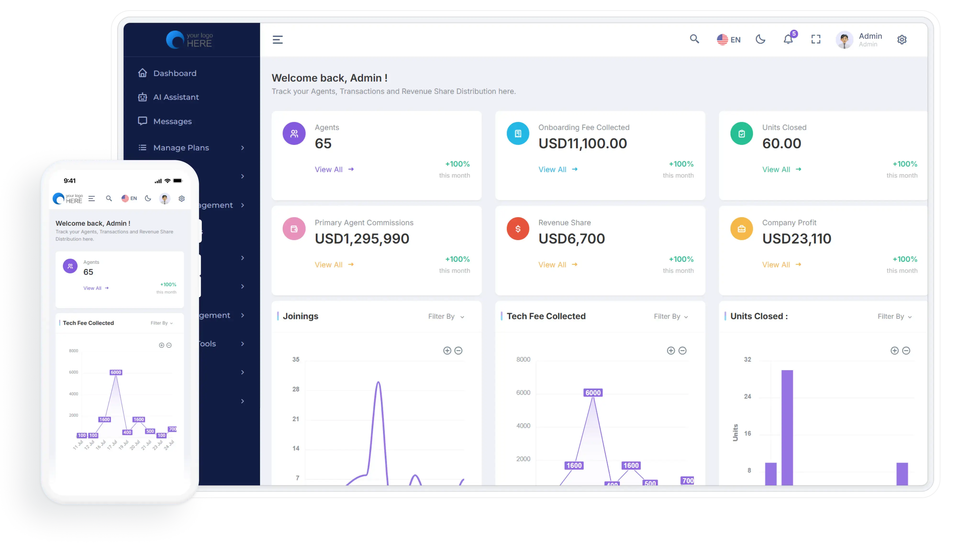Open settings gear in desktop top bar

(902, 39)
